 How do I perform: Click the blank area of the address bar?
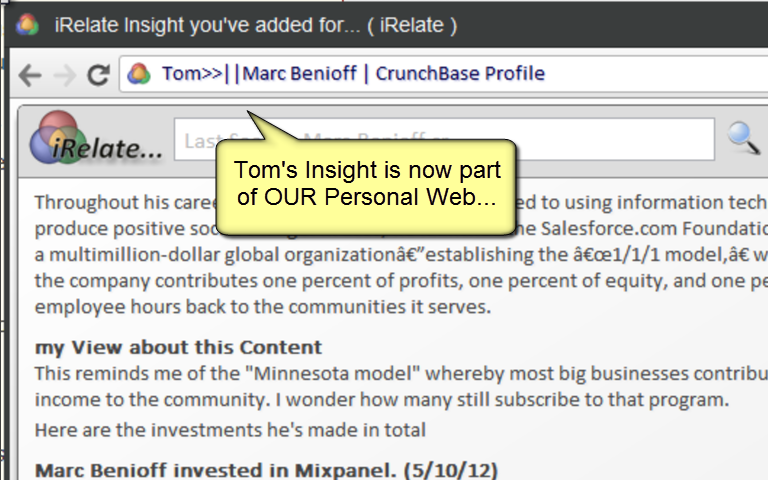click(x=656, y=73)
